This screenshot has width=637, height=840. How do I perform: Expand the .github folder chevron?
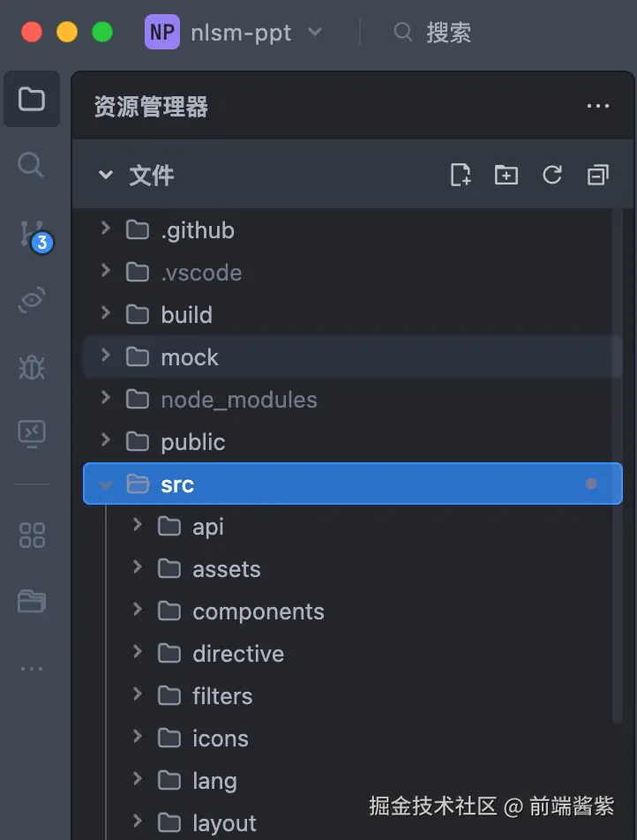[106, 229]
